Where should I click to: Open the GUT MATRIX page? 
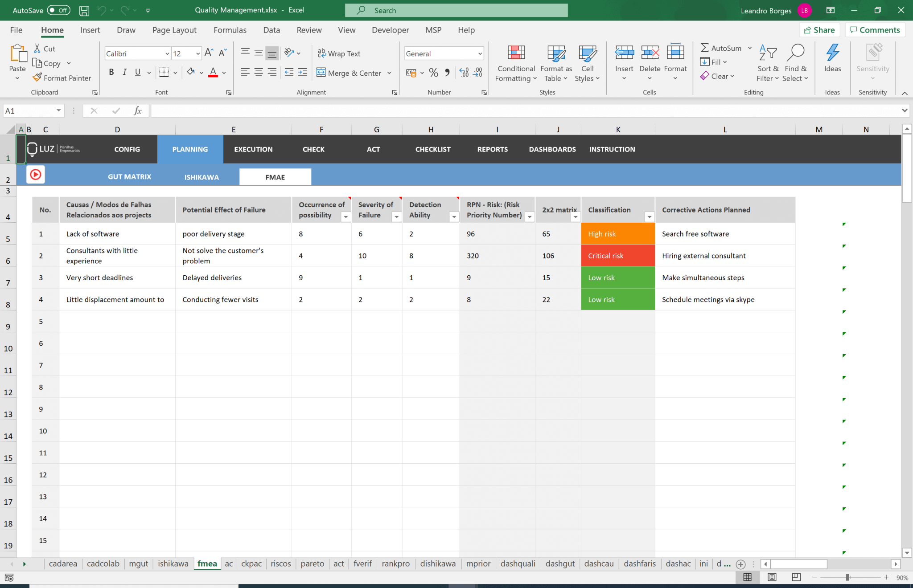pos(129,177)
